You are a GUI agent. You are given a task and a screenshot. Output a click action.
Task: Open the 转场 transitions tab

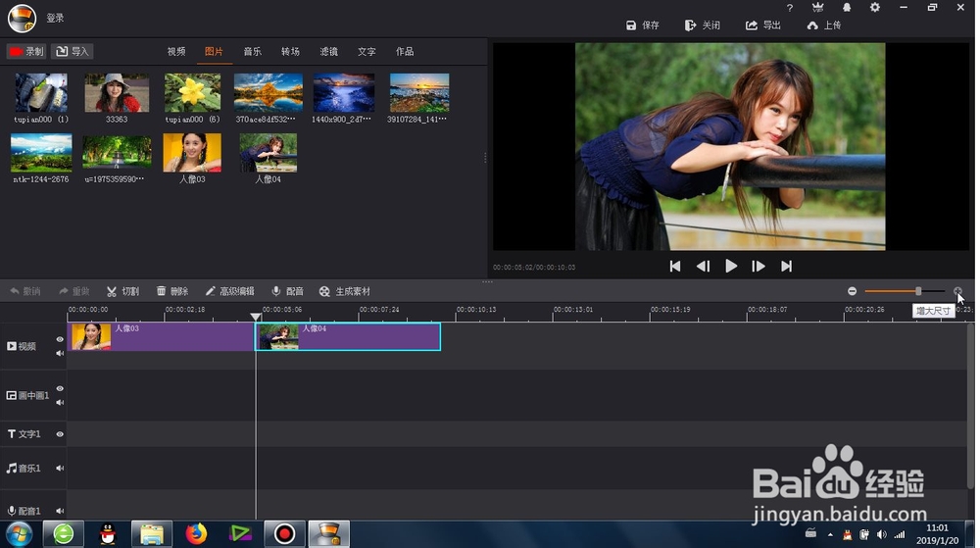click(x=290, y=51)
